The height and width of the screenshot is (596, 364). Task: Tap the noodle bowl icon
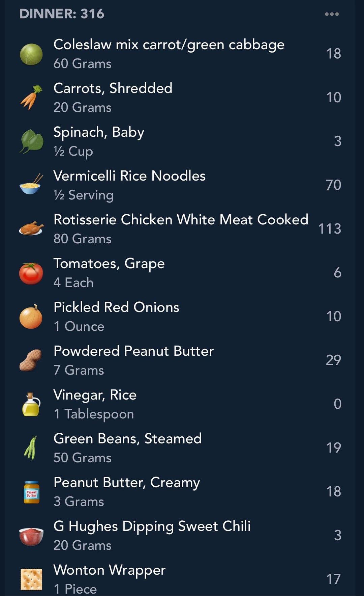[31, 185]
